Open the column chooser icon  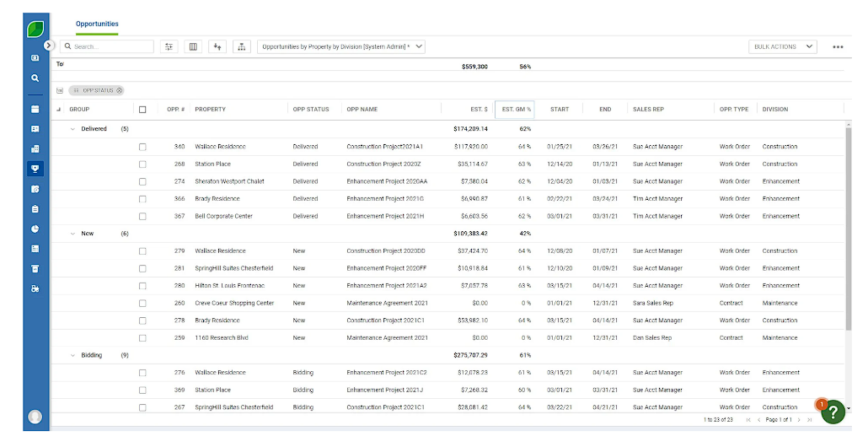[x=193, y=47]
